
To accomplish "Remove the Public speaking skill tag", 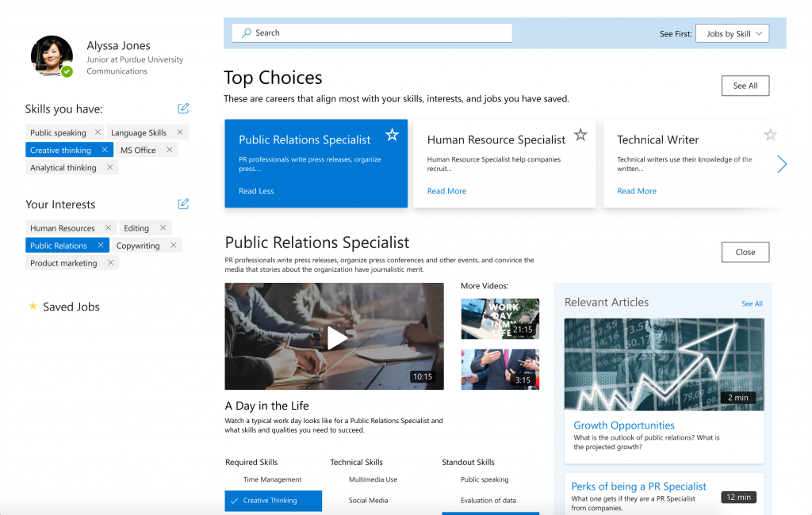I will tap(98, 132).
